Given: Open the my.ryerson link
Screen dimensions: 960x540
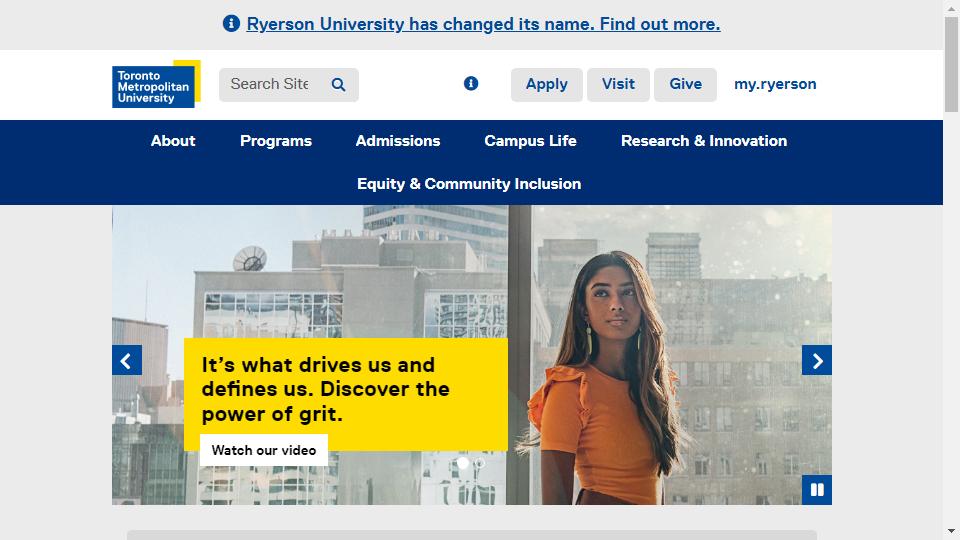Looking at the screenshot, I should click(x=775, y=84).
